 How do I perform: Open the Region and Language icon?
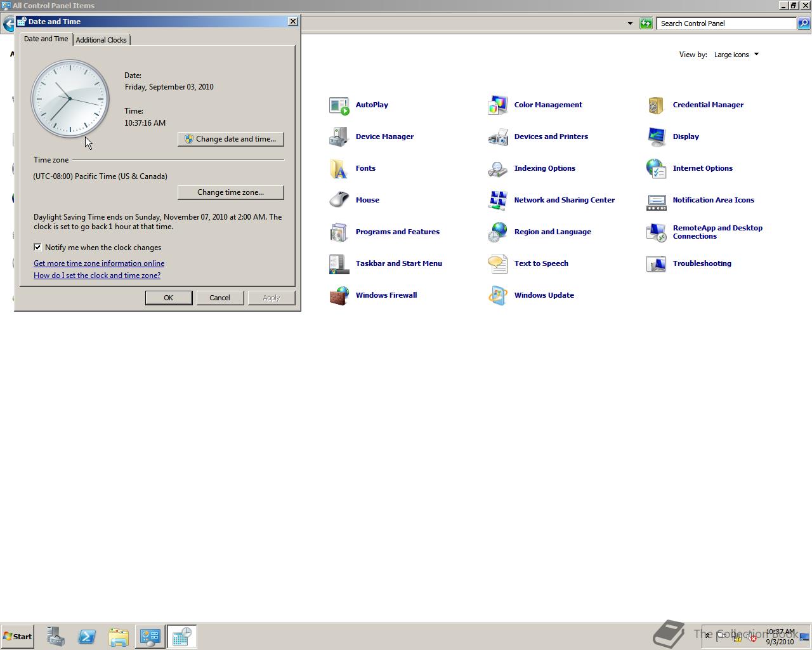[498, 232]
